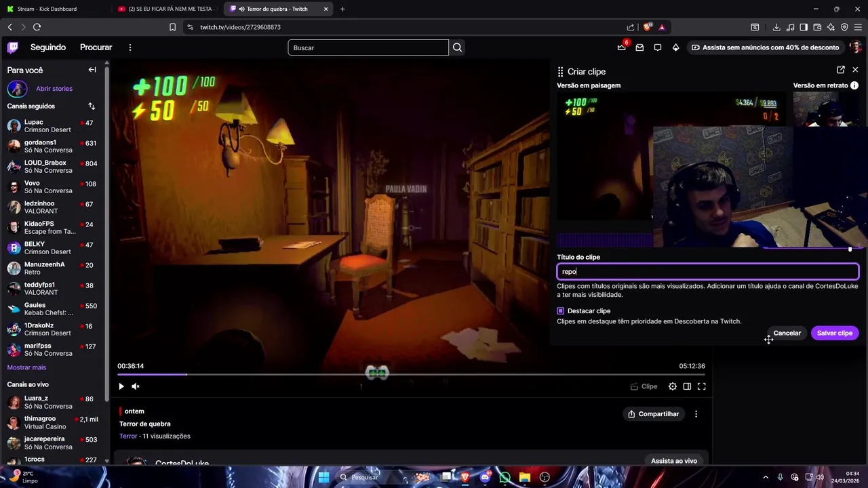The image size is (868, 488).
Task: Reload the current page
Action: click(x=37, y=27)
